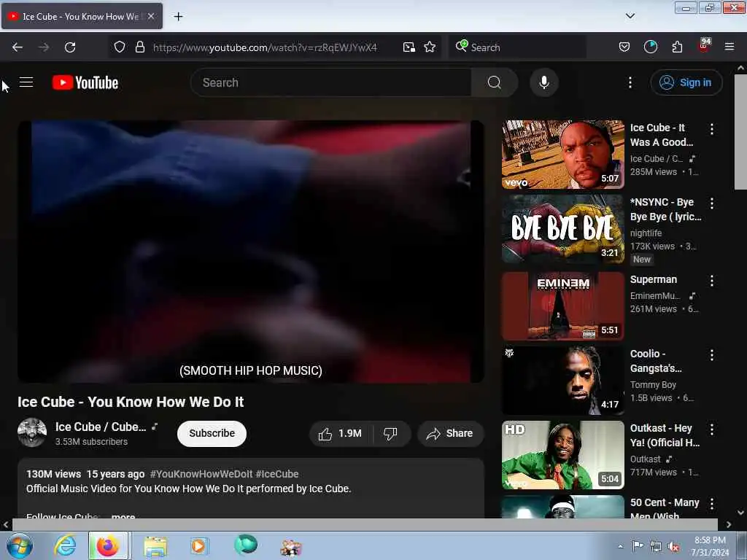Open Internet Explorer from the taskbar
The height and width of the screenshot is (560, 747).
[x=65, y=545]
